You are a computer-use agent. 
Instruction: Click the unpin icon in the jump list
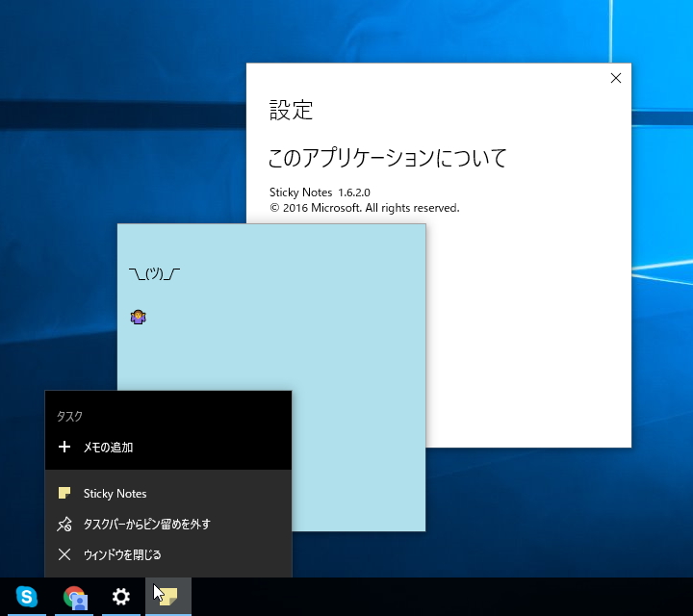(x=64, y=525)
